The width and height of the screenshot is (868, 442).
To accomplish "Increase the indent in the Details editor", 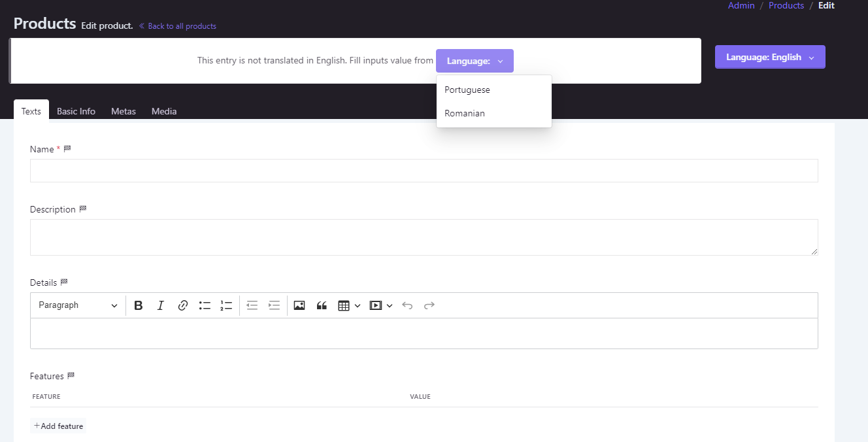I will point(274,305).
